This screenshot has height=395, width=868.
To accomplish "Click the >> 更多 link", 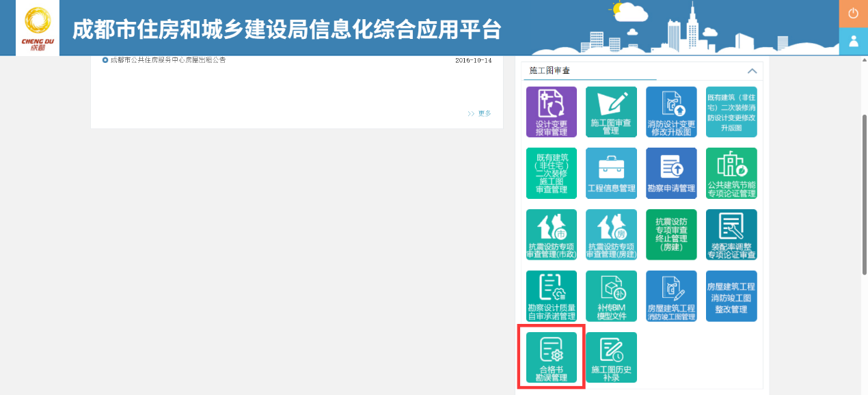I will point(479,113).
